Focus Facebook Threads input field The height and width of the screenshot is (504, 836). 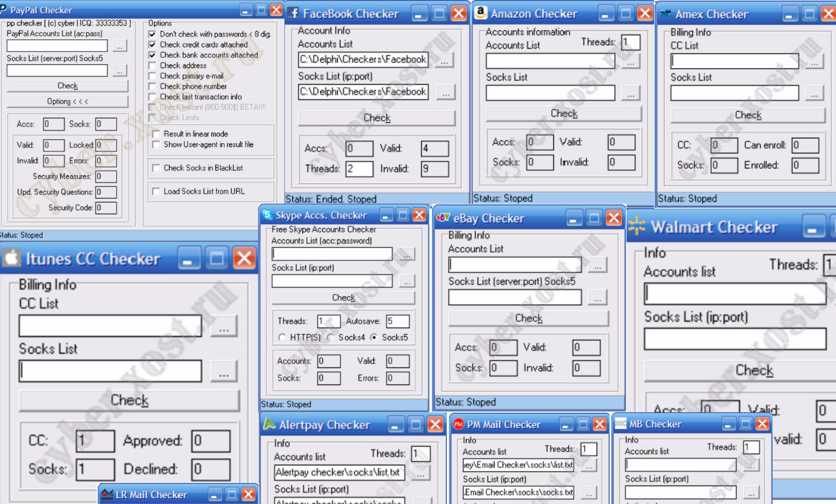tap(359, 169)
